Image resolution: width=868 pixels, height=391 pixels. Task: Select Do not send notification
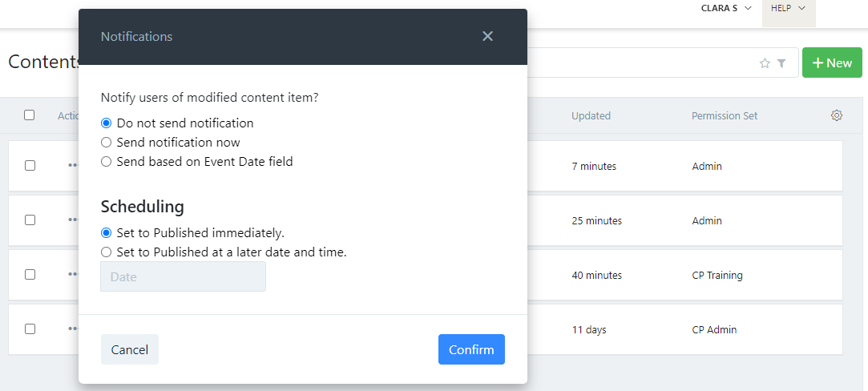tap(107, 123)
